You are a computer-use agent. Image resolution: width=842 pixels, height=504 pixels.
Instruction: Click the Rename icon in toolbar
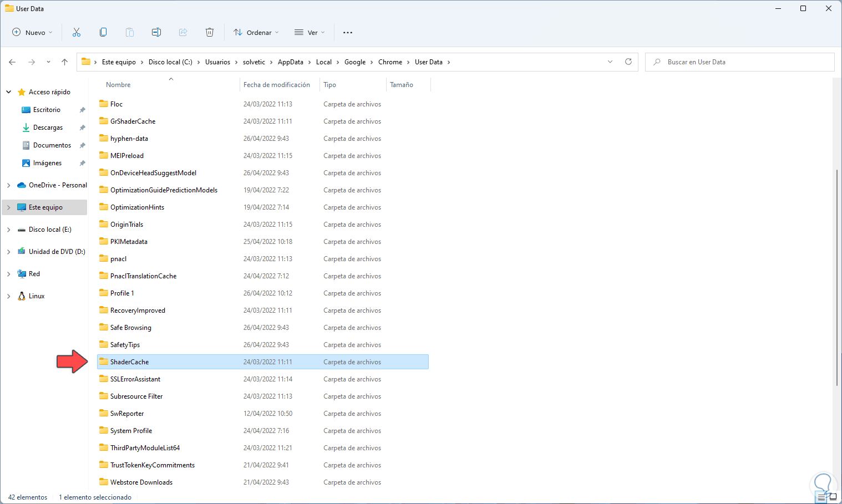point(156,32)
